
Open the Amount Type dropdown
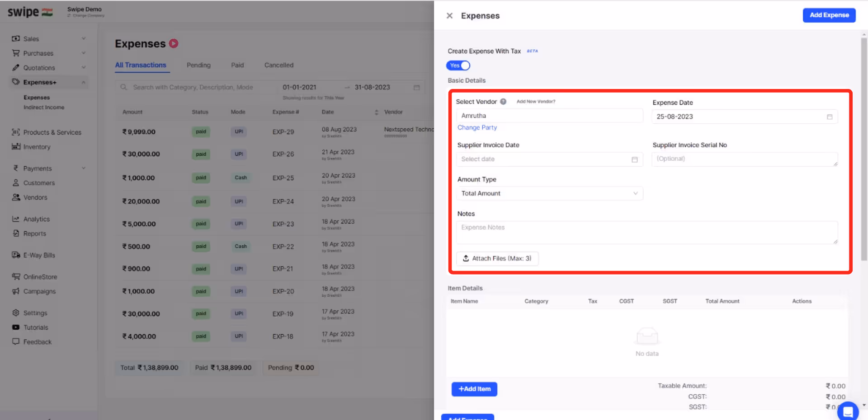[x=550, y=193]
